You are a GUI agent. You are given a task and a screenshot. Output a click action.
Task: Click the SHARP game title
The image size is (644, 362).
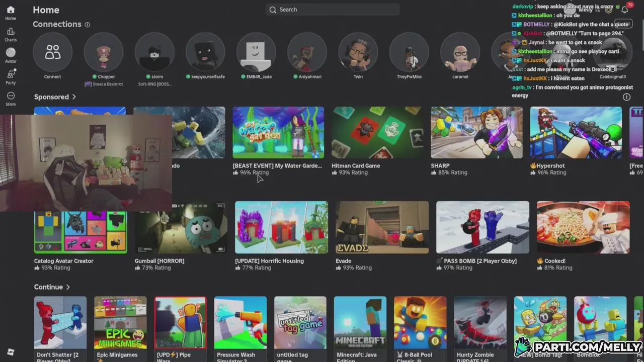(440, 165)
